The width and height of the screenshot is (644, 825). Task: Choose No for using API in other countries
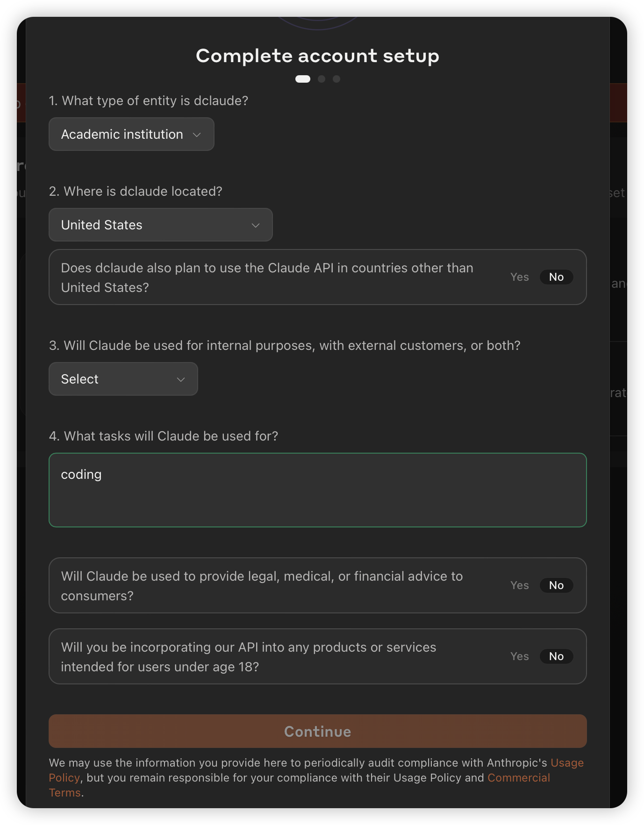(x=556, y=277)
